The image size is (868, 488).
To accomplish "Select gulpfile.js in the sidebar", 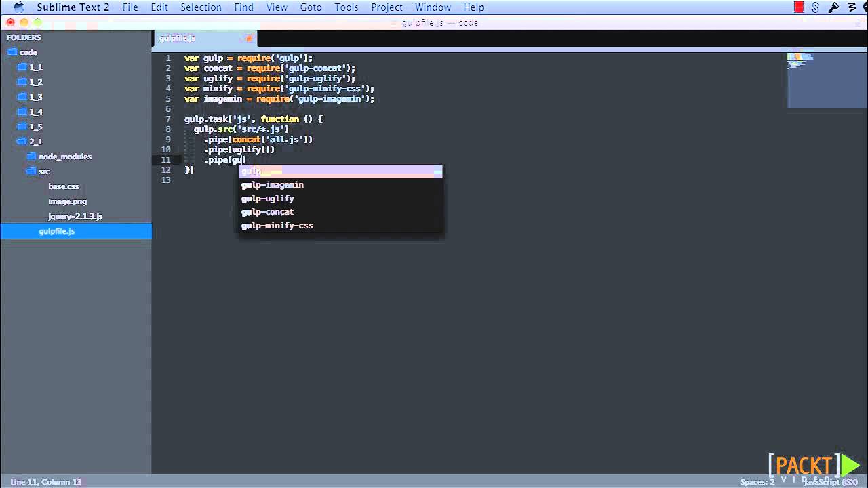I will coord(76,231).
